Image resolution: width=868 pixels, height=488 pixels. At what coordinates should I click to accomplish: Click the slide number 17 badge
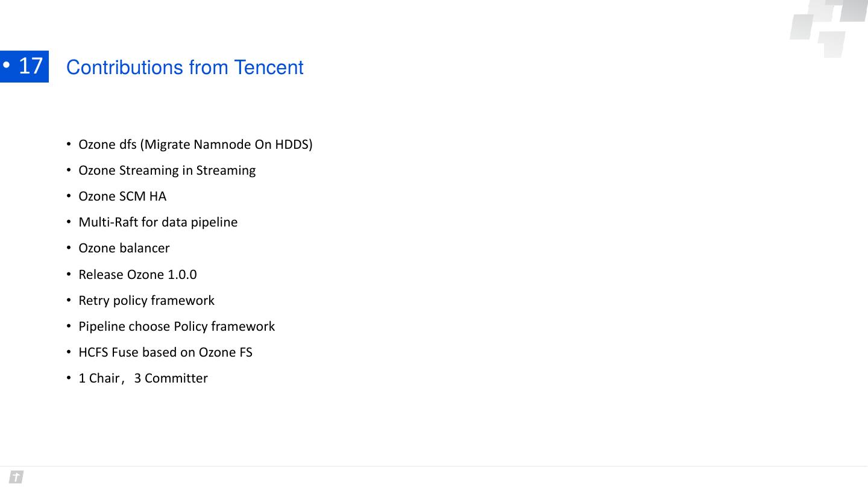point(24,66)
